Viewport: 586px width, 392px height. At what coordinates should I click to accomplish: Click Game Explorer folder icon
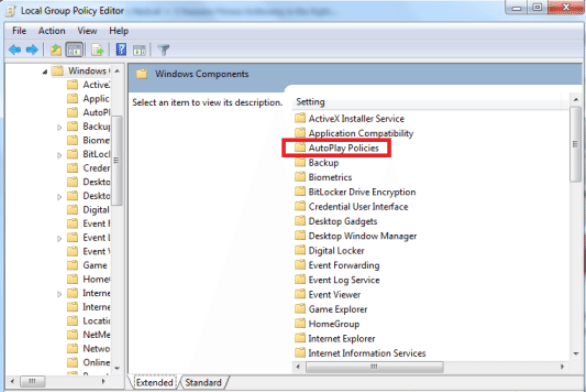point(300,309)
